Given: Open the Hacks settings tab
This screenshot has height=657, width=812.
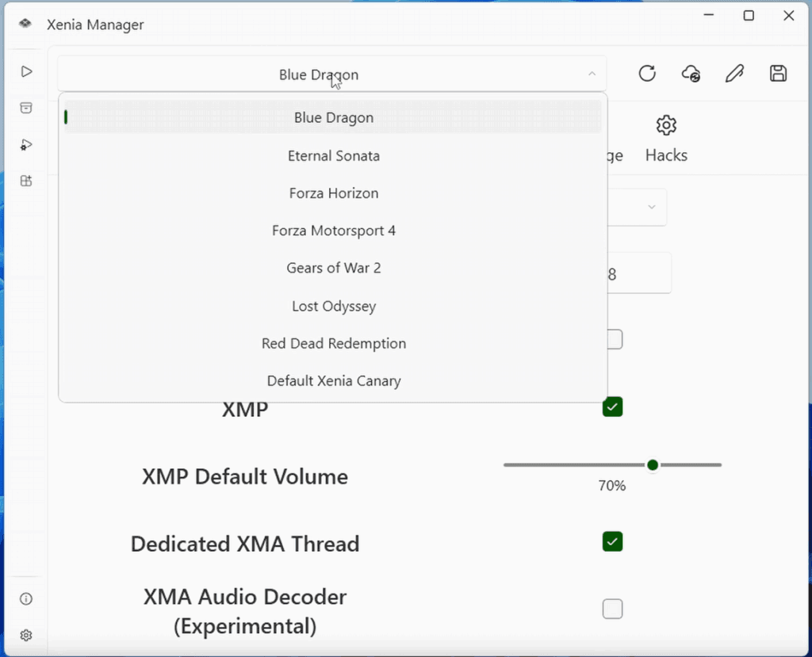Looking at the screenshot, I should tap(666, 139).
